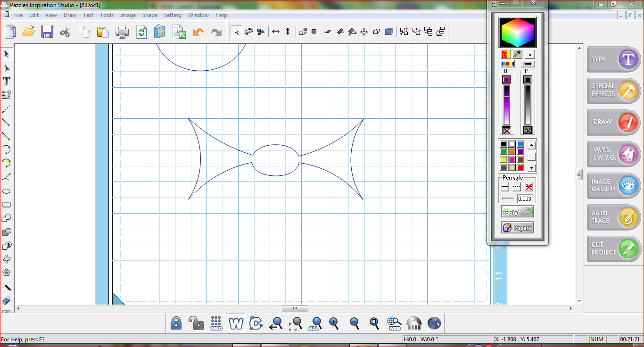Click the CUT PROJECT button

tap(614, 248)
